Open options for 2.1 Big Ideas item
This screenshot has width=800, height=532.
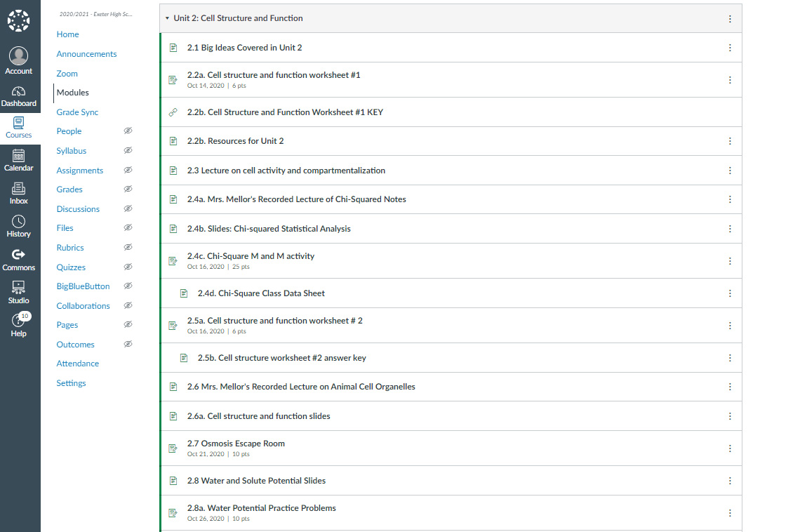pos(730,48)
